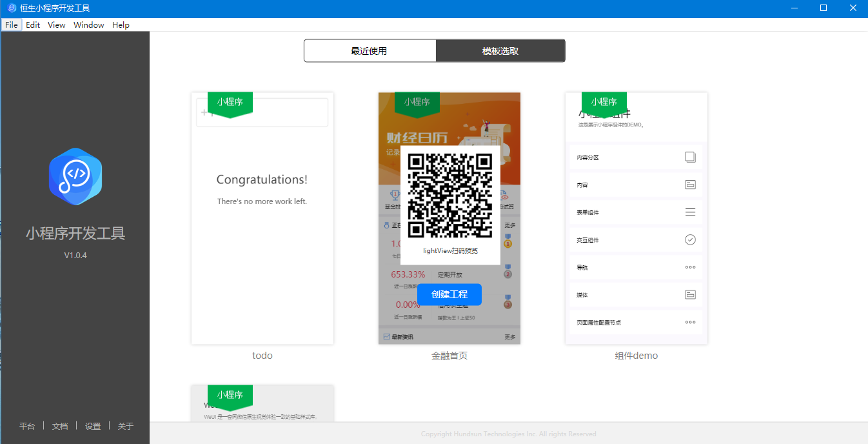This screenshot has width=868, height=444.
Task: Click the 小程序 badge on 组件demo card
Action: click(604, 103)
